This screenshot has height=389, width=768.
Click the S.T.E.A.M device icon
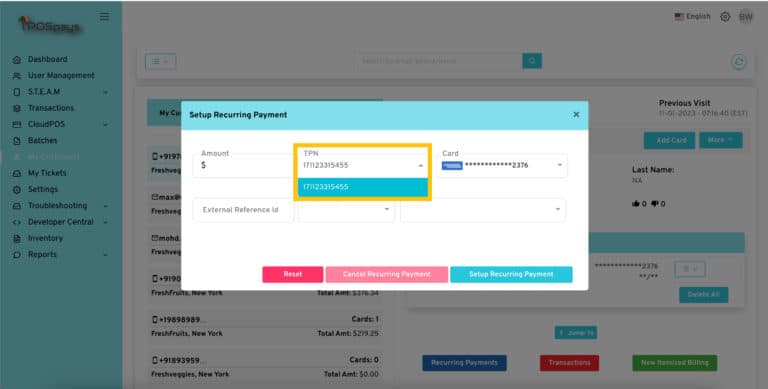click(x=17, y=92)
